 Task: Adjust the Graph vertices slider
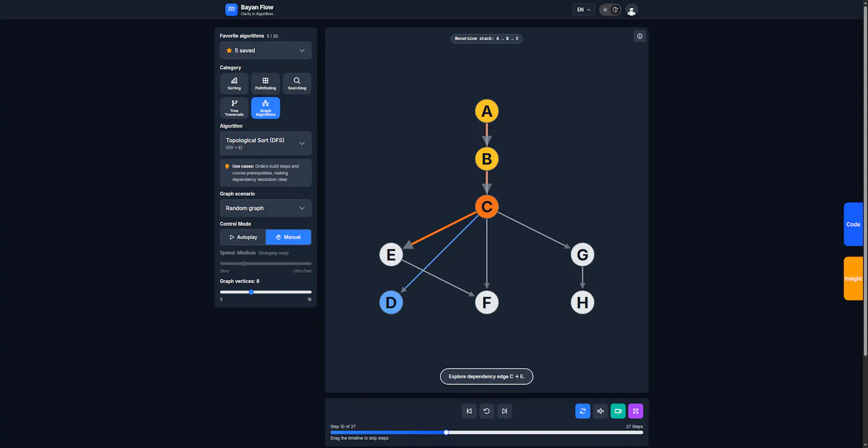point(266,292)
